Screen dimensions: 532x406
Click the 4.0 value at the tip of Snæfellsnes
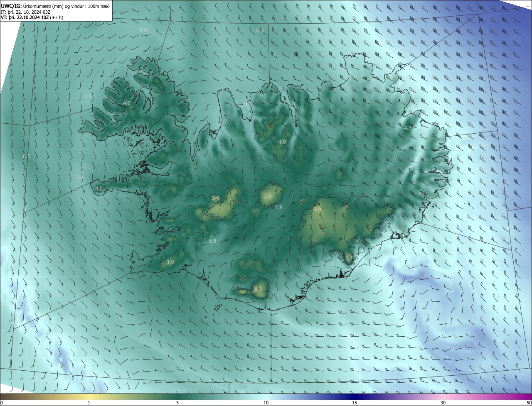99,188
